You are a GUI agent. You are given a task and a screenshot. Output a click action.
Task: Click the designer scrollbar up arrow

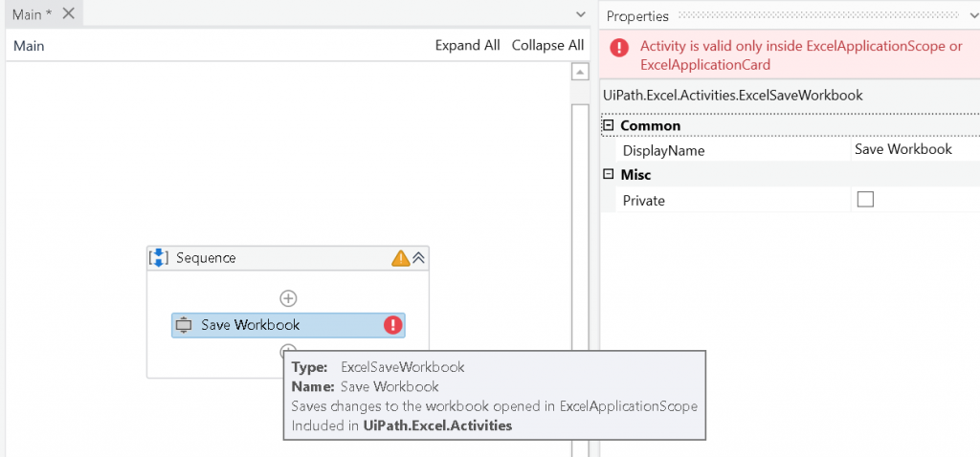[579, 73]
